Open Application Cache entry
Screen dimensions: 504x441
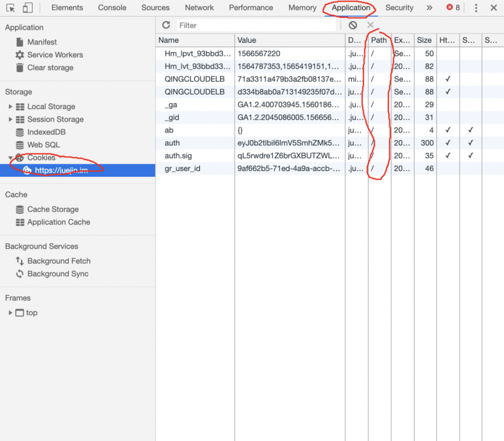coord(58,222)
